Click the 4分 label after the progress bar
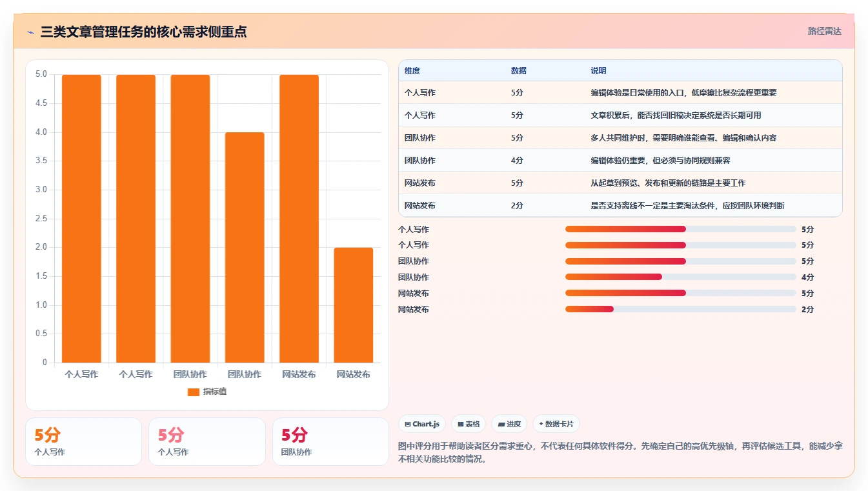This screenshot has width=868, height=491. 807,277
